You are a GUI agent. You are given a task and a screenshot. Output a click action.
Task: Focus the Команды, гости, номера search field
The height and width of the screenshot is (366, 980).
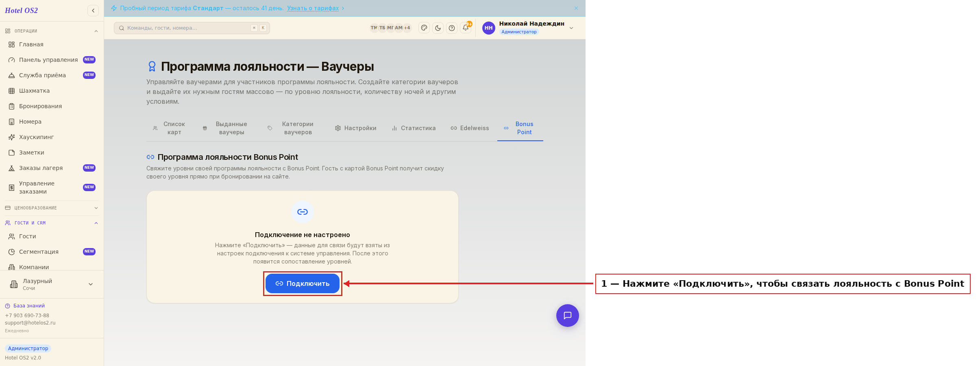[192, 28]
